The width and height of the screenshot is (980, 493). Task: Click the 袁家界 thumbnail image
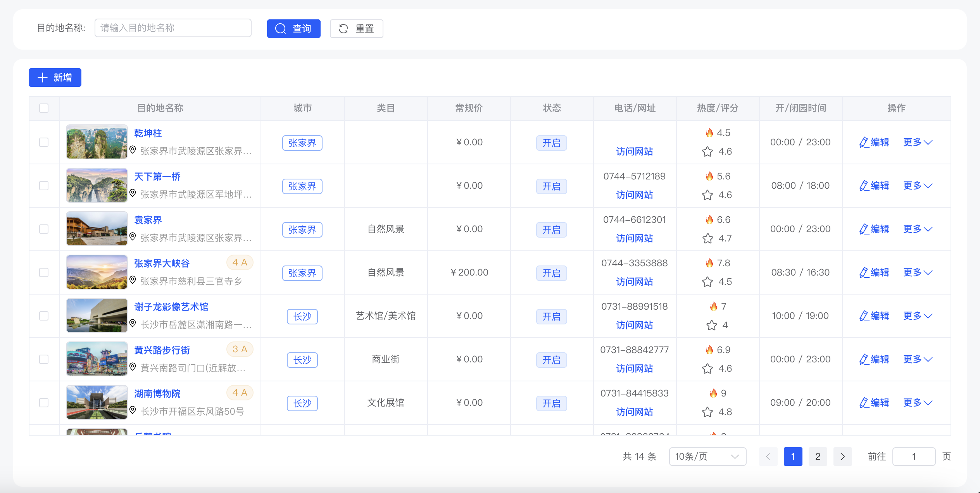[x=97, y=229]
